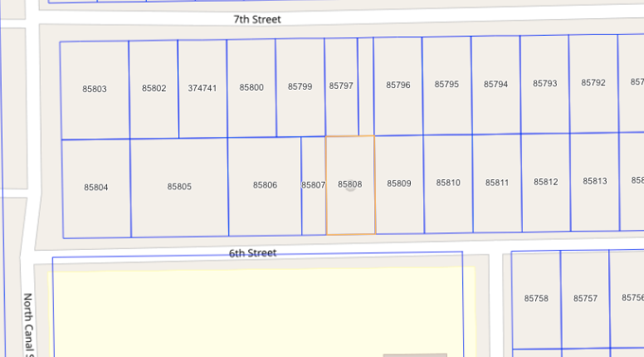Image resolution: width=644 pixels, height=357 pixels.
Task: Click parcel 85794
Action: point(495,84)
